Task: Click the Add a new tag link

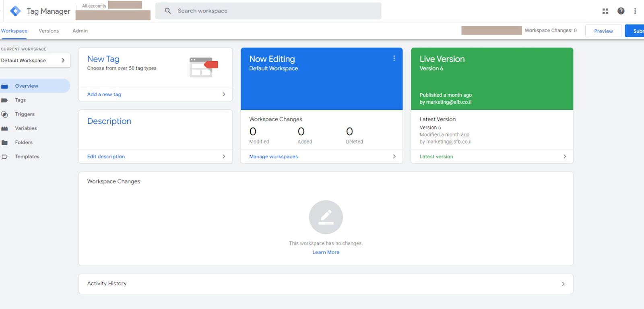Action: coord(104,95)
